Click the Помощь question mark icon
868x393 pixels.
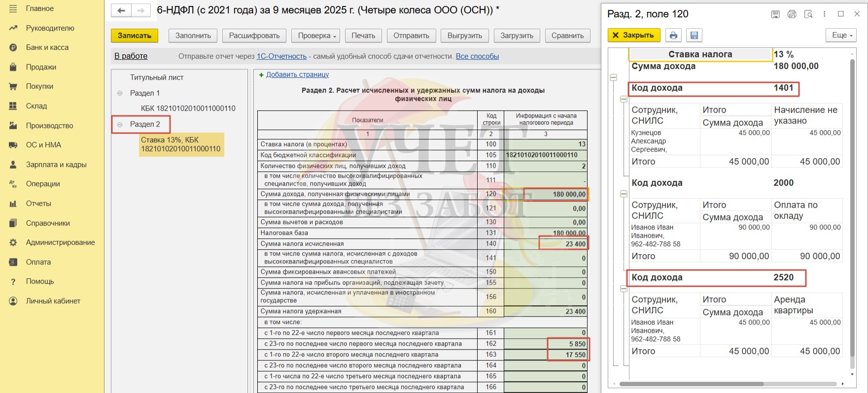(x=13, y=281)
